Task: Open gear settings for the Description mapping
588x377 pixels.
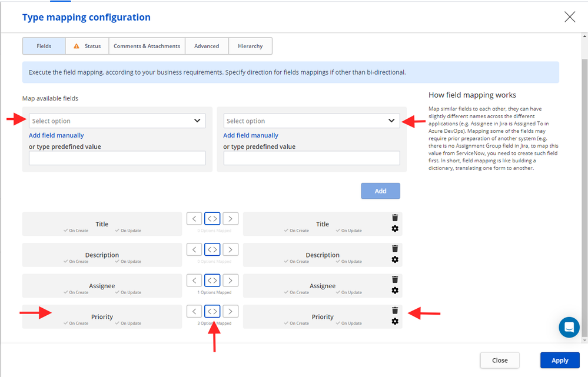Action: point(395,259)
